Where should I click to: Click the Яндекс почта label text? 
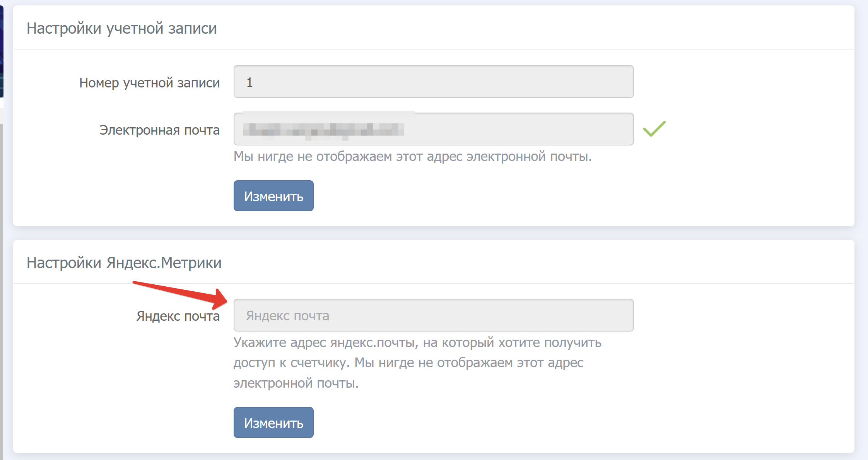[178, 316]
